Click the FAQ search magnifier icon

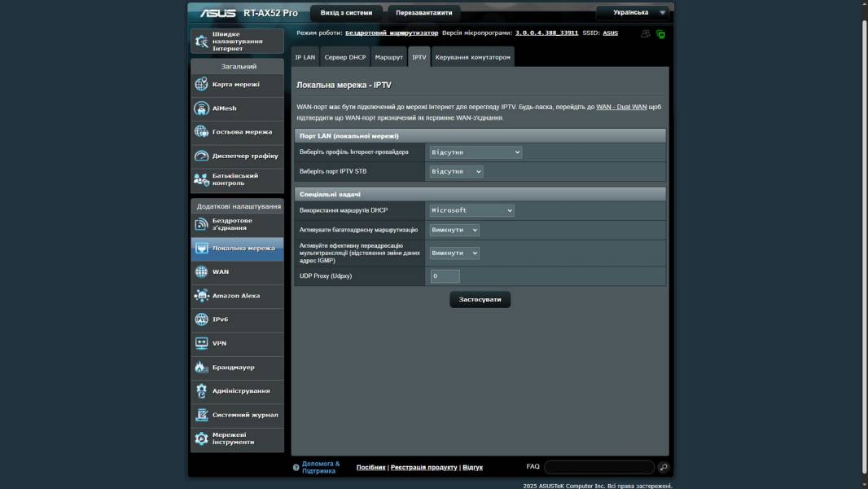pyautogui.click(x=664, y=467)
